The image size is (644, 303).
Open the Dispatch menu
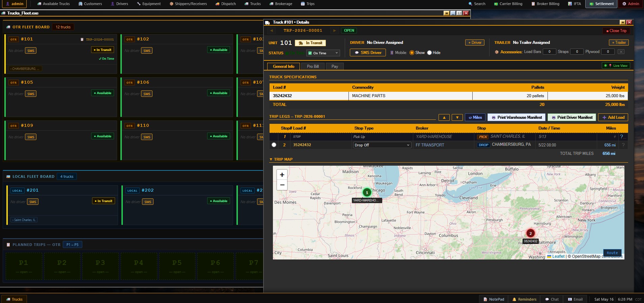[225, 4]
